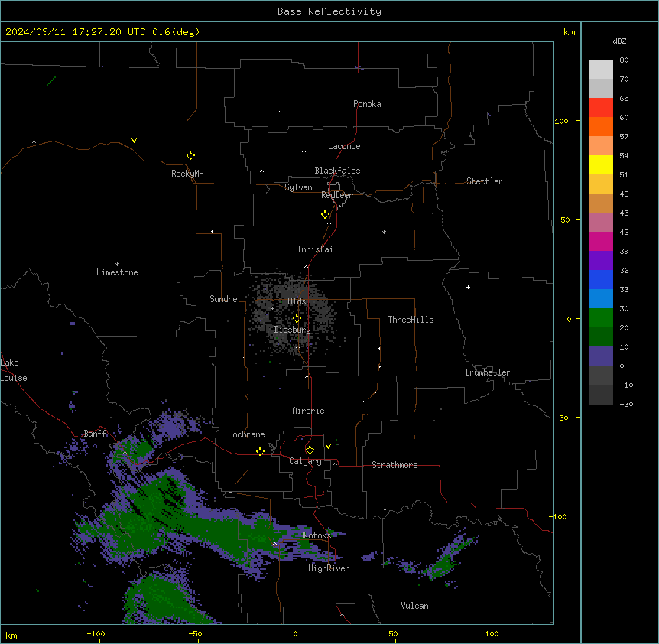Viewport: 659px width, 644px height.
Task: Select the Stettler label
Action: [x=485, y=181]
